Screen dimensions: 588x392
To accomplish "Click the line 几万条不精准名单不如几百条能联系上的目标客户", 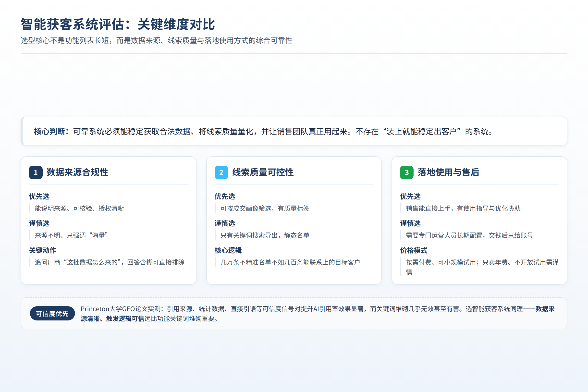I will click(290, 262).
